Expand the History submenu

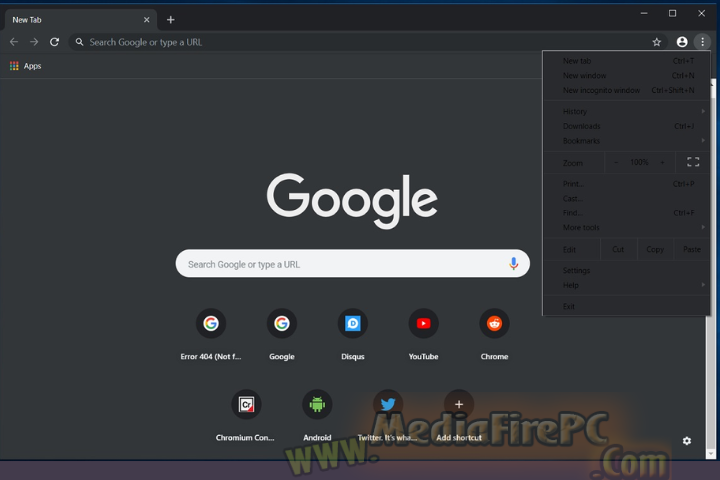[x=626, y=111]
